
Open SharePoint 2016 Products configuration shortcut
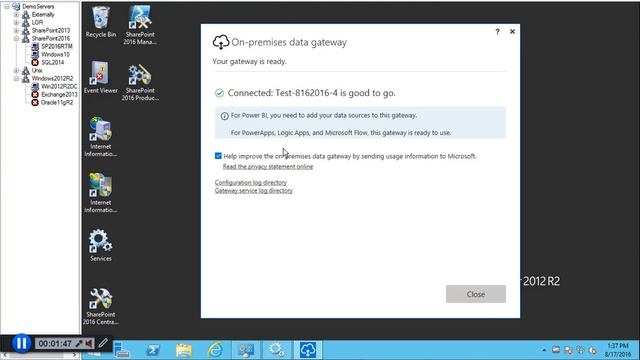[x=140, y=82]
